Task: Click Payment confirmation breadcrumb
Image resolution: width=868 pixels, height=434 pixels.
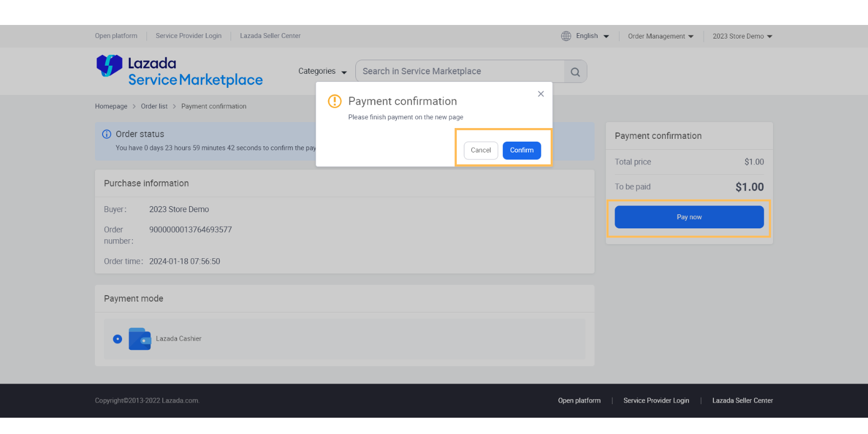Action: pyautogui.click(x=214, y=106)
